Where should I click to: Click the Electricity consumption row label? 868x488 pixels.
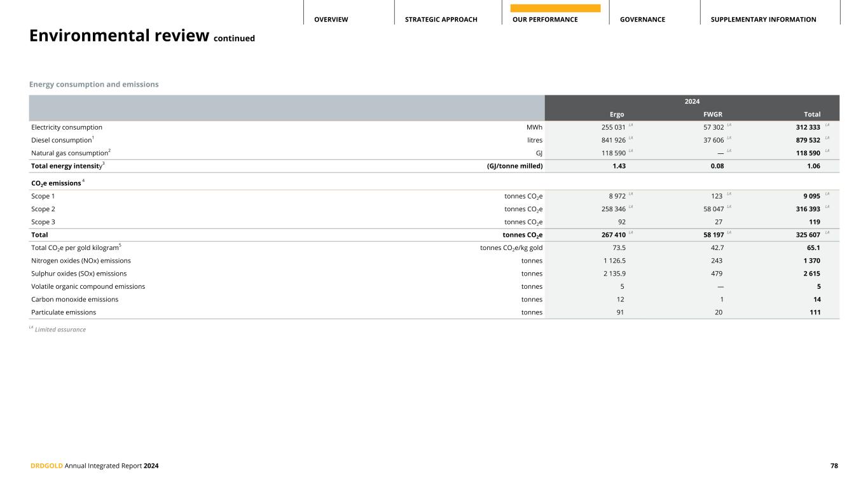pyautogui.click(x=67, y=127)
